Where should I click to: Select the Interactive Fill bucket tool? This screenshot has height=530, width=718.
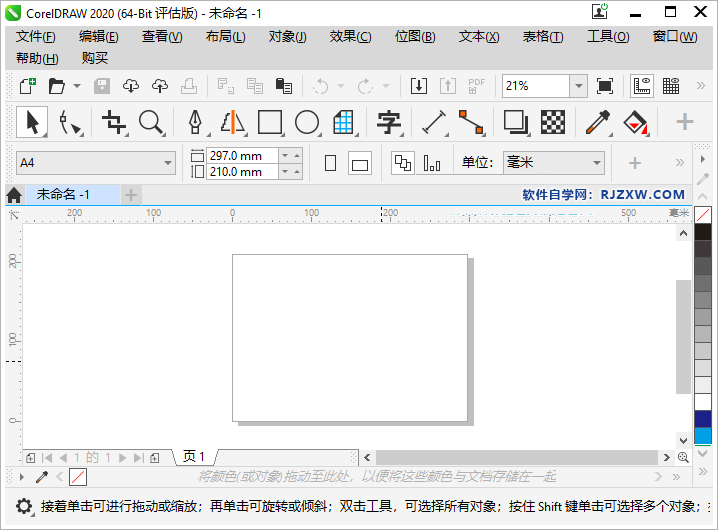636,123
